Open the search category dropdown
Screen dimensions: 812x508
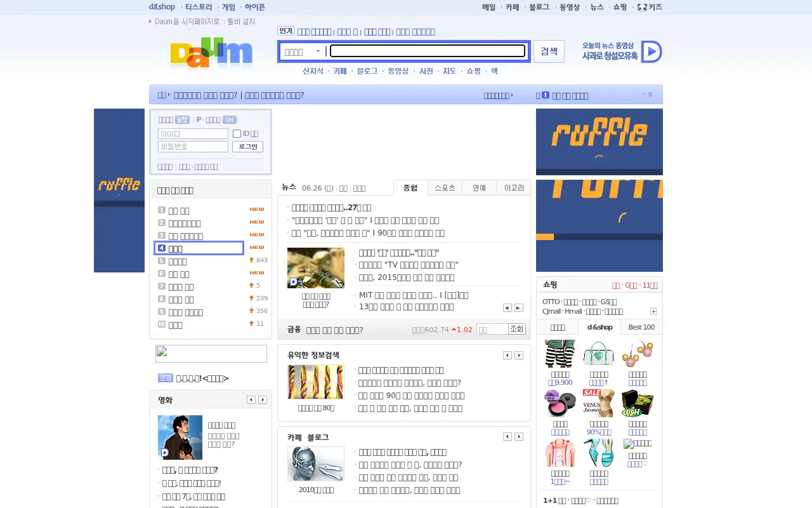pyautogui.click(x=302, y=52)
